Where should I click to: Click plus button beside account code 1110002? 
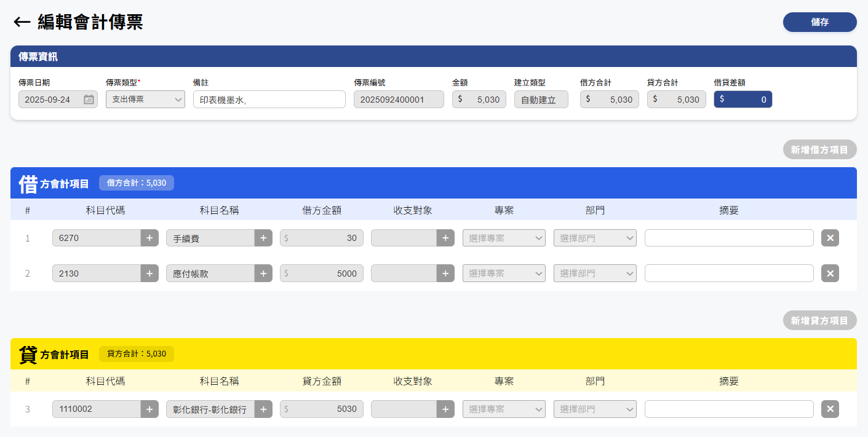click(x=149, y=409)
